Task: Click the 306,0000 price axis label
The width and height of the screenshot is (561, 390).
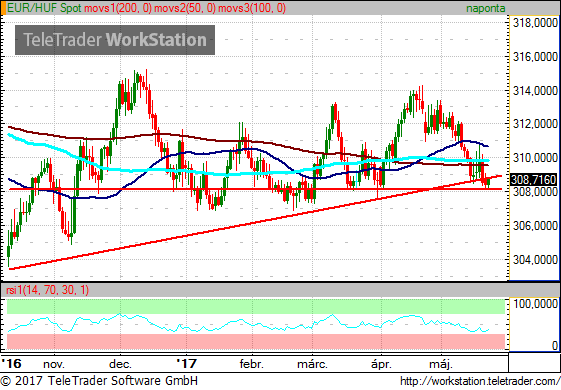Action: point(535,225)
